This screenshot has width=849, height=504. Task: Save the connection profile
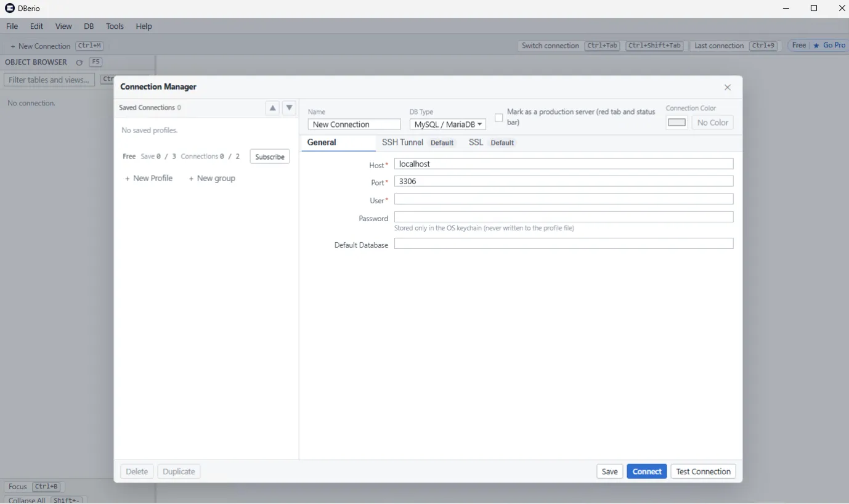(x=610, y=471)
